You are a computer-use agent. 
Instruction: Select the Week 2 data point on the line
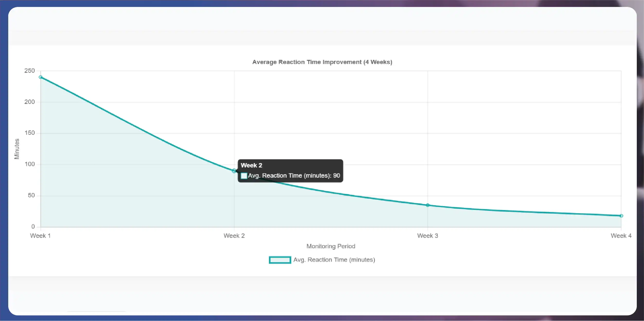(x=234, y=171)
